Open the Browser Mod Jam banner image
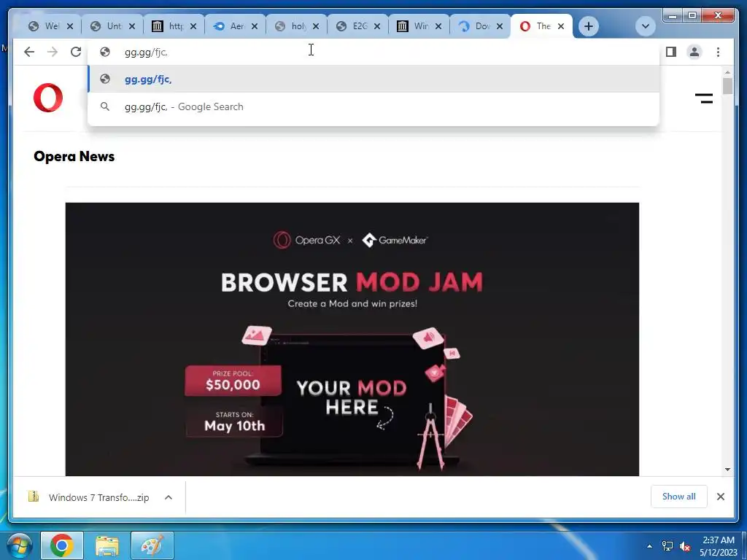 352,339
